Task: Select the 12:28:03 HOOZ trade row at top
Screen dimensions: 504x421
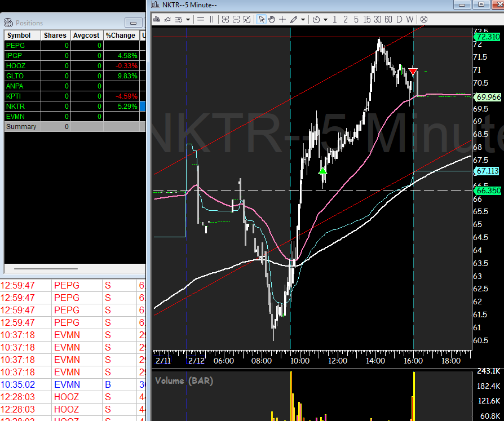Action: 73,397
